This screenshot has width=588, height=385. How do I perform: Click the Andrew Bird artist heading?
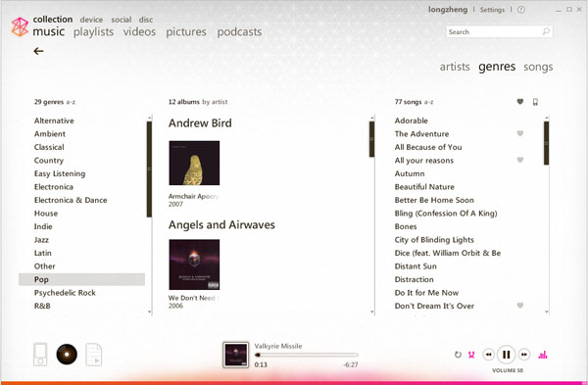[200, 123]
